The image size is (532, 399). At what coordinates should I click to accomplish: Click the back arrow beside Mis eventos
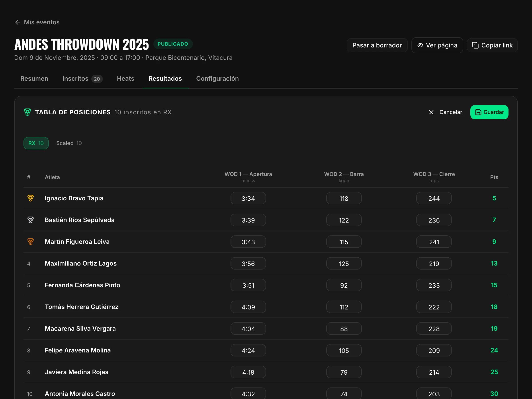click(18, 22)
